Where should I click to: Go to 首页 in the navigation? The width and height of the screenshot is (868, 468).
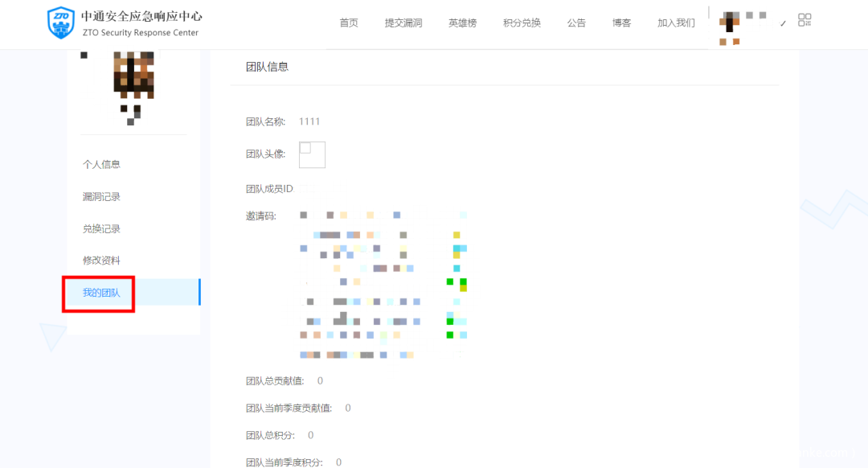point(349,23)
